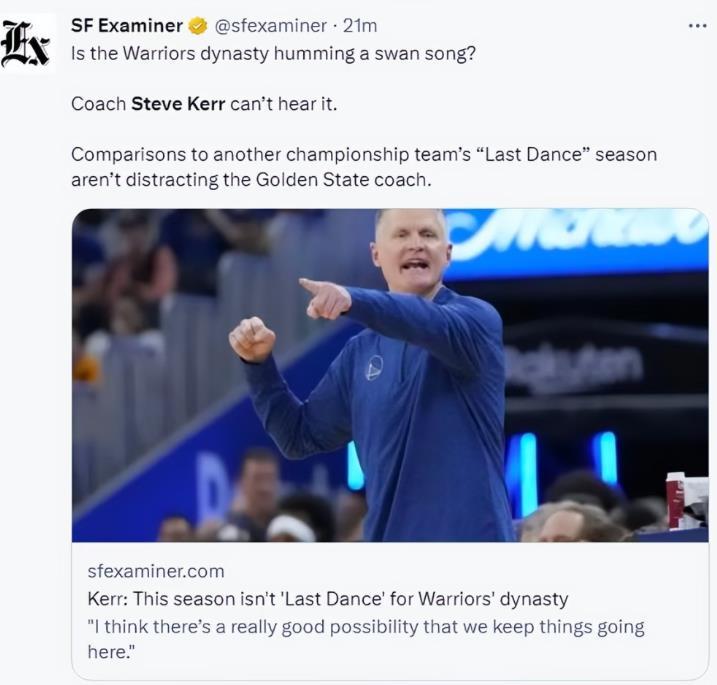This screenshot has width=717, height=685.
Task: Open the SF Examiner display name profile
Action: [x=127, y=25]
